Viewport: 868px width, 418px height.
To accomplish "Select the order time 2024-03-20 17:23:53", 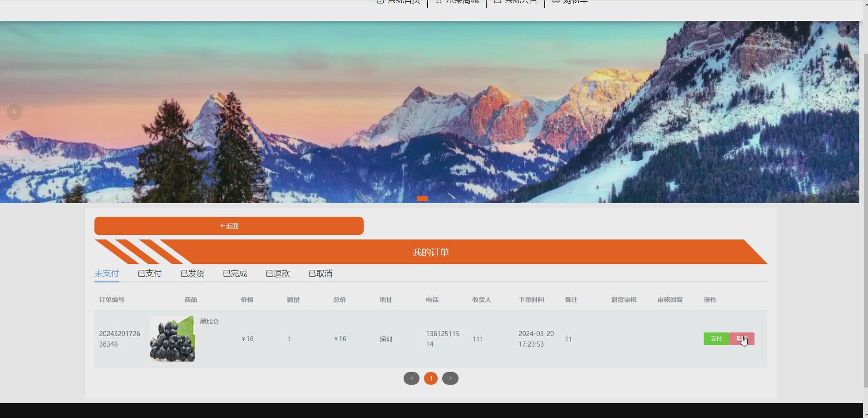I will coord(536,339).
